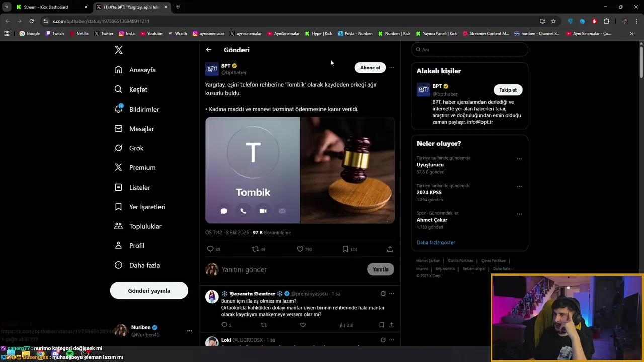
Task: Click the Gönderi yayınla button
Action: [x=149, y=291]
